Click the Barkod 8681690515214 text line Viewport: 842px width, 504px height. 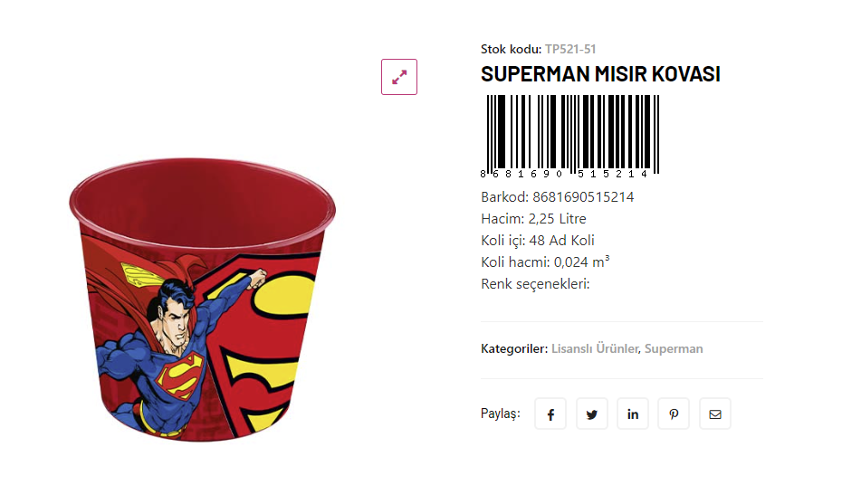pyautogui.click(x=557, y=196)
